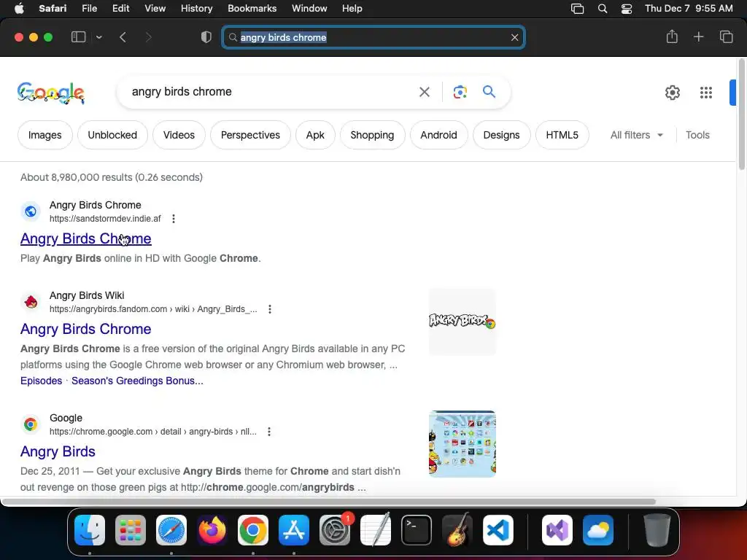The image size is (747, 560).
Task: Select the Android filter chip
Action: (x=438, y=135)
